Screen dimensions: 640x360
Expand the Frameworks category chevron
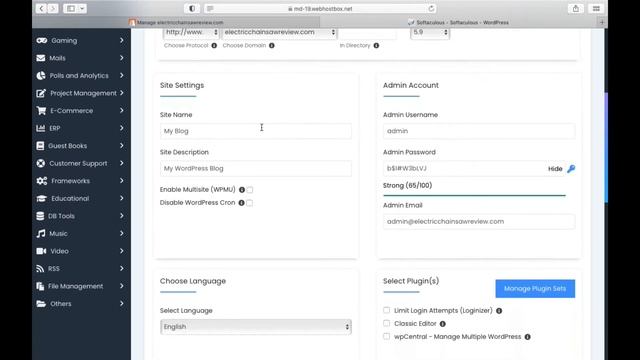coord(122,181)
